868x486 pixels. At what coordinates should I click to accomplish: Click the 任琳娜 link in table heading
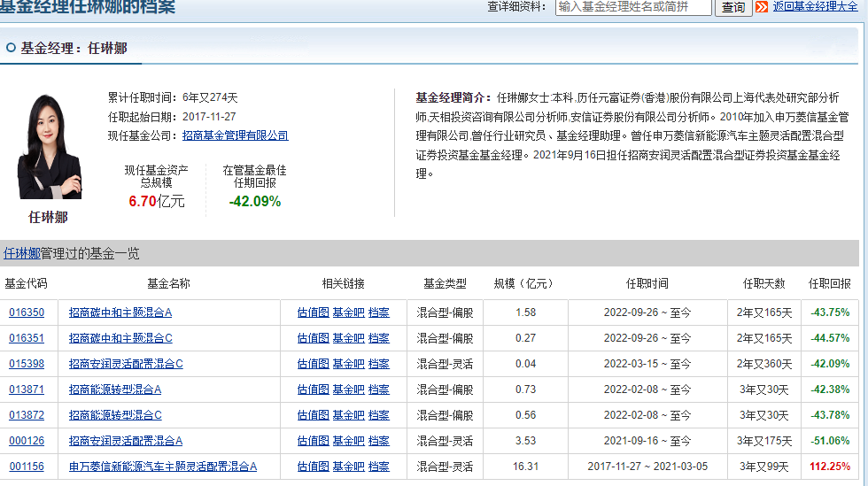pyautogui.click(x=21, y=253)
